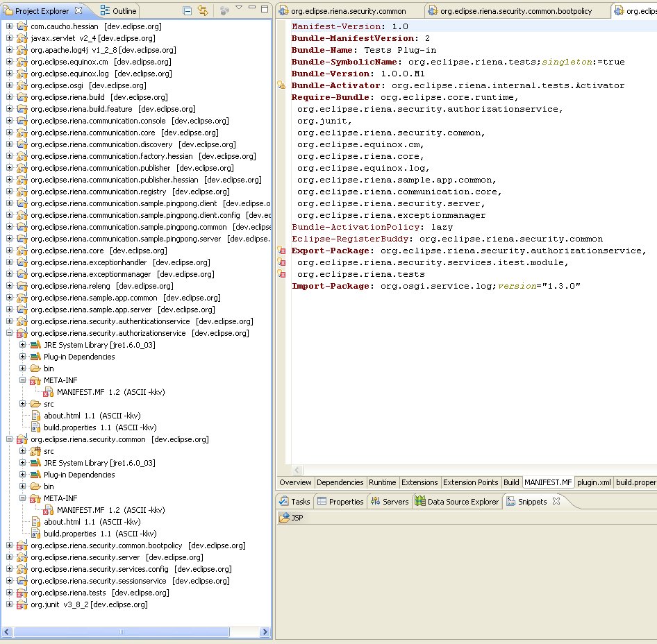Click META-INF folder icon under authorizationservice
Viewport: 657px width, 644px height.
[x=35, y=380]
